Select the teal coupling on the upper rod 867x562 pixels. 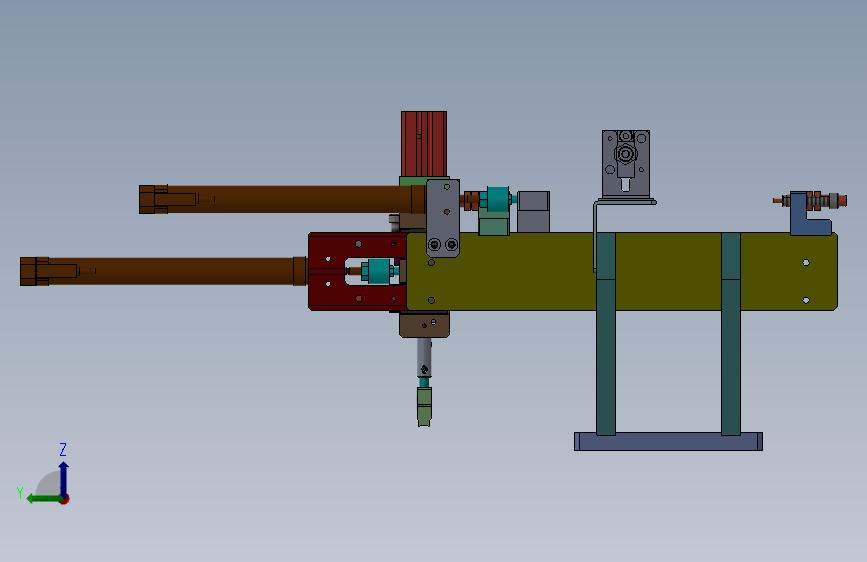click(497, 199)
